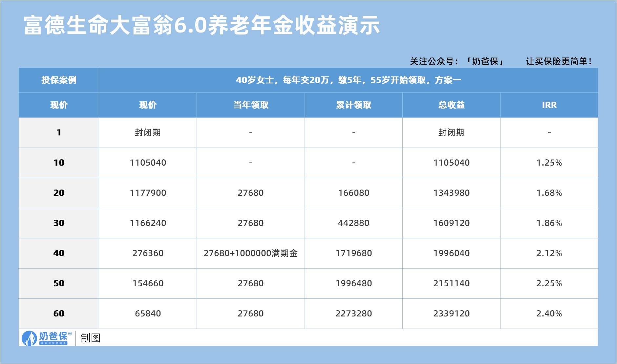Click the 累计领取 column header

tap(353, 105)
